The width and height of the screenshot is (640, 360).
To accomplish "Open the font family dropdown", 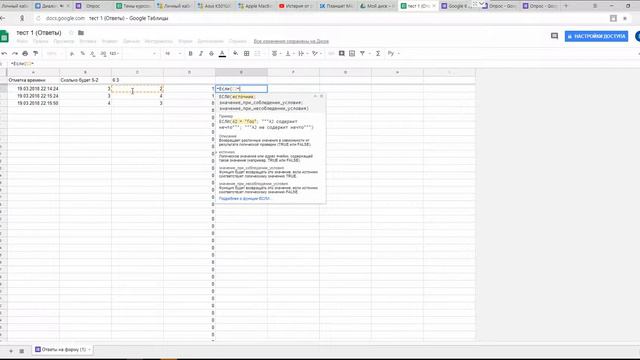I will tap(140, 53).
